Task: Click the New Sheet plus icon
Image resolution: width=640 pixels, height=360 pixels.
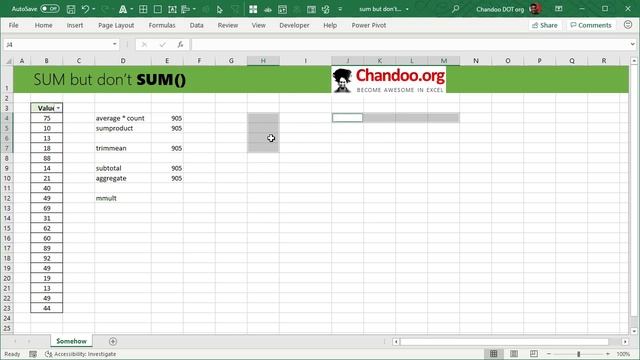Action: 113,341
